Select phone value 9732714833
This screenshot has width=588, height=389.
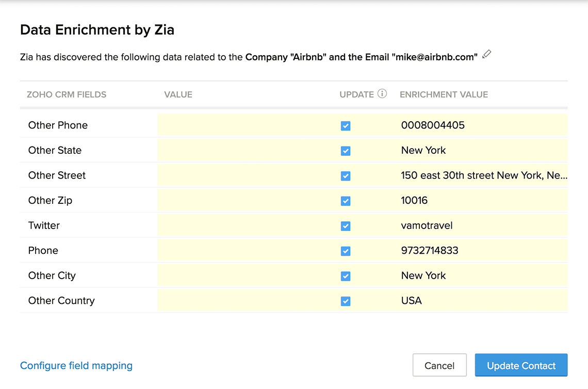click(429, 251)
